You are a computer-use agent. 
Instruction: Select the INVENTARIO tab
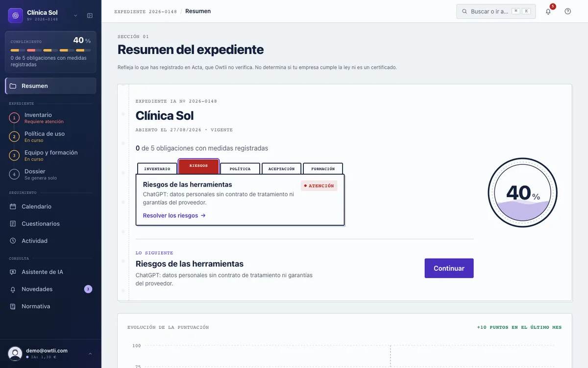[157, 169]
